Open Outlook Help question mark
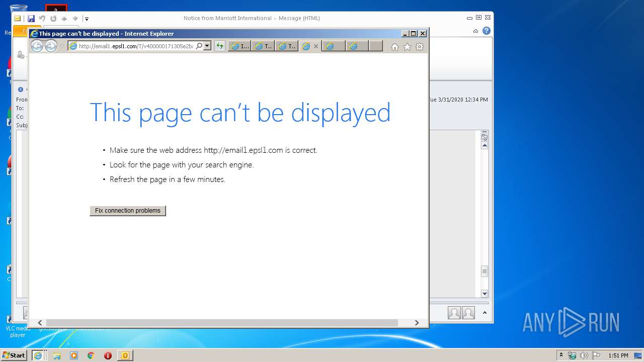The height and width of the screenshot is (362, 644). pyautogui.click(x=487, y=31)
